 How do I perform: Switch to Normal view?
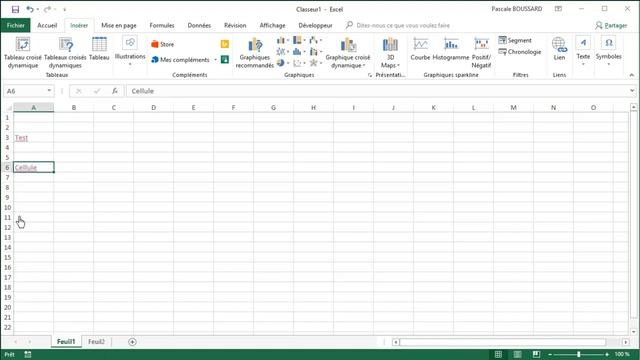point(498,354)
